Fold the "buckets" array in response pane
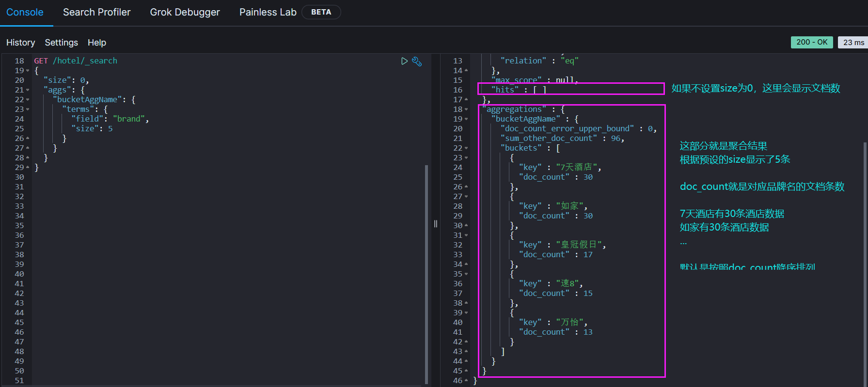868x387 pixels. tap(466, 148)
